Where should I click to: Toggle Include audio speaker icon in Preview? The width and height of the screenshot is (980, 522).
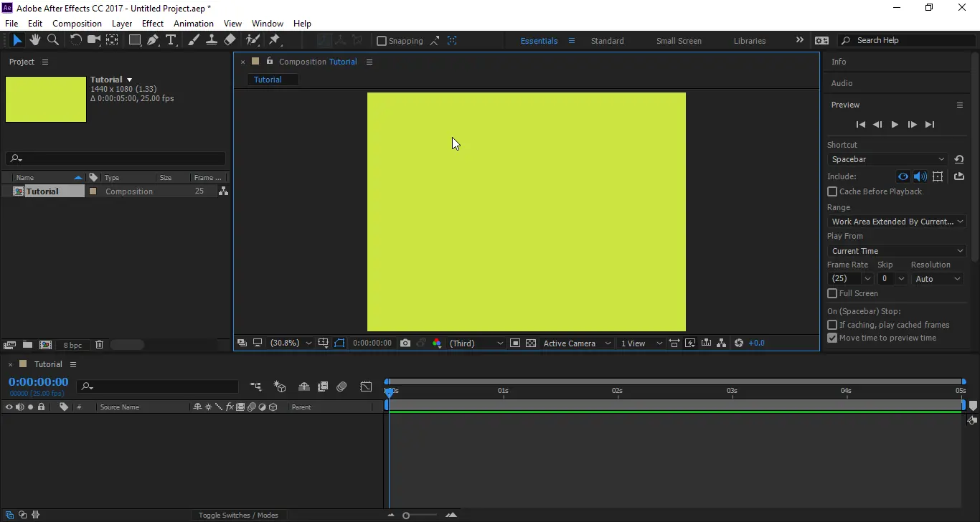click(x=920, y=176)
